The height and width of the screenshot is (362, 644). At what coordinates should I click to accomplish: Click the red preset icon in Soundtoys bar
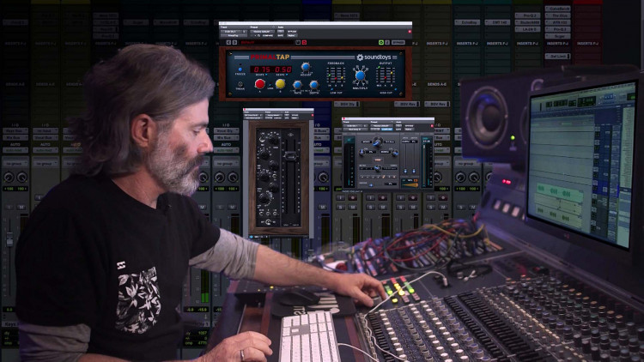point(304,42)
